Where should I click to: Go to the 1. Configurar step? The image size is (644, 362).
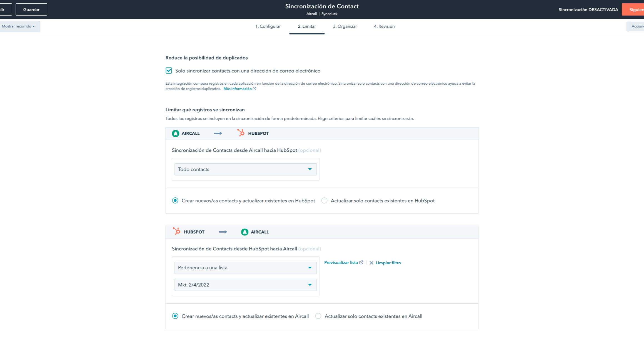[268, 26]
